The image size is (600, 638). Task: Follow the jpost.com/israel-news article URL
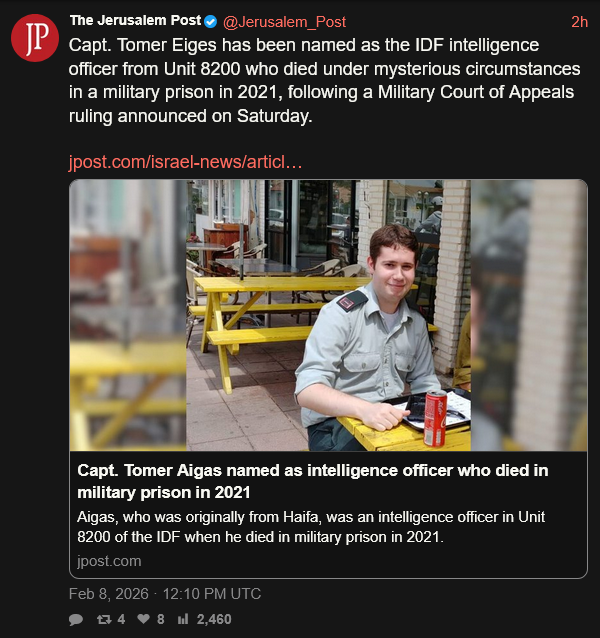pos(185,162)
